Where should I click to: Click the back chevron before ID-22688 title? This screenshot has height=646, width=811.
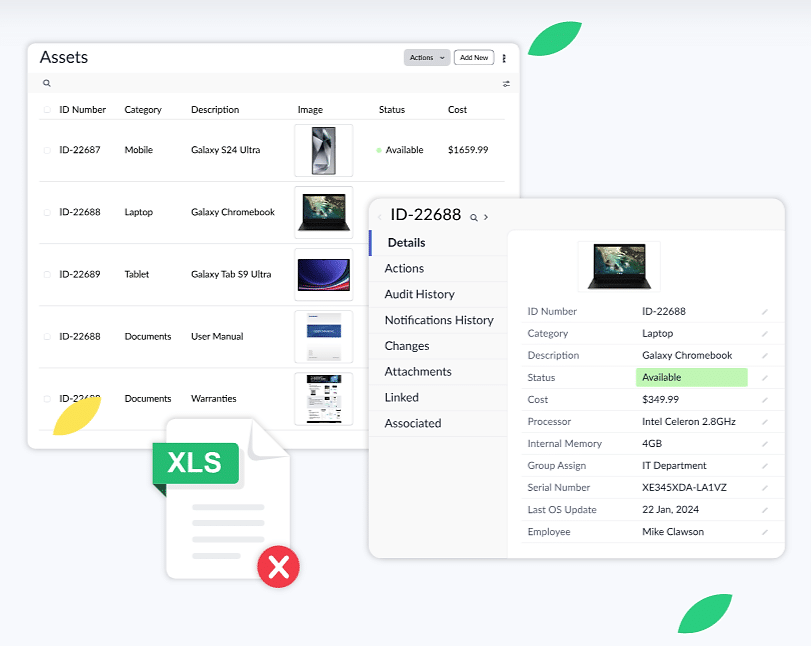pos(379,216)
